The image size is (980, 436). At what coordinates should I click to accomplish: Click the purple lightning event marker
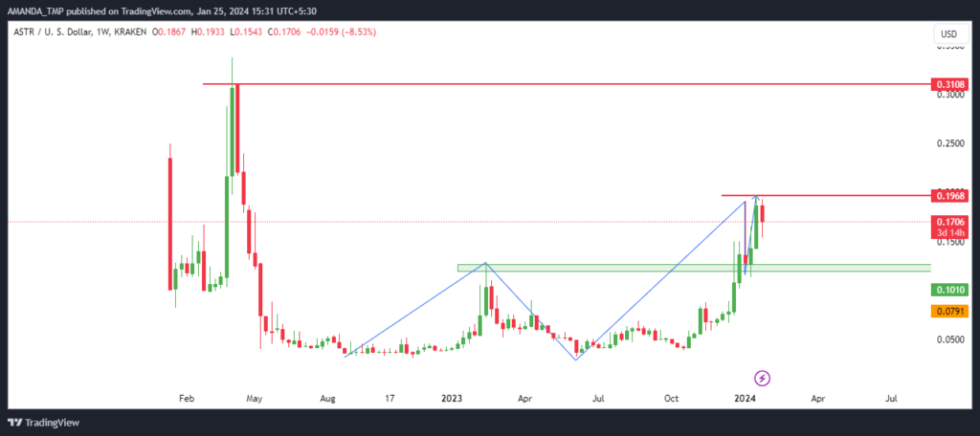(763, 378)
